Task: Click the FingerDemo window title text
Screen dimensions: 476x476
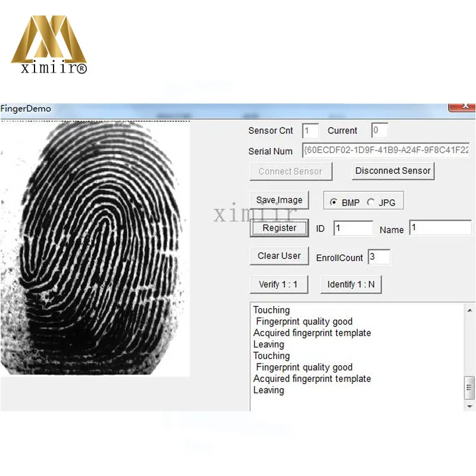Action: tap(26, 109)
